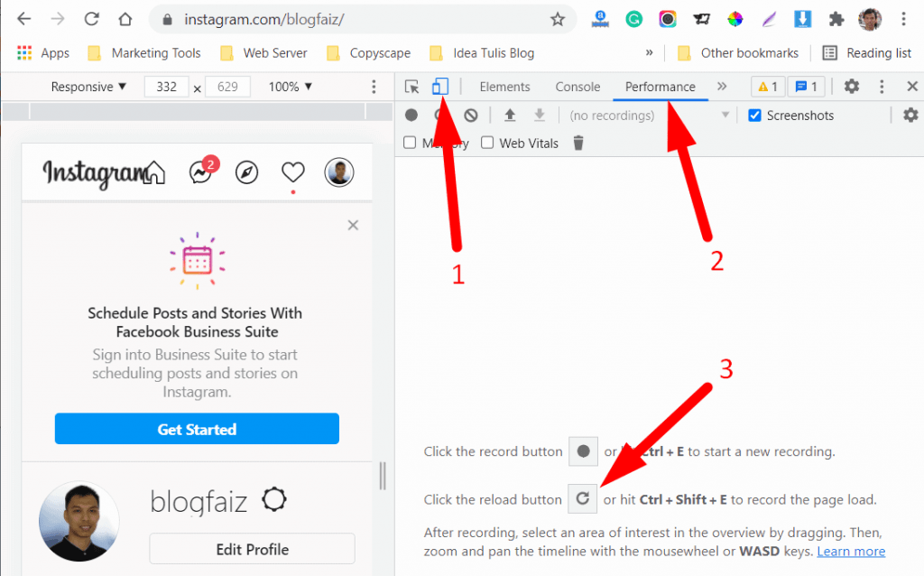This screenshot has height=576, width=924.
Task: Open the Web Server bookmark folder
Action: click(264, 53)
